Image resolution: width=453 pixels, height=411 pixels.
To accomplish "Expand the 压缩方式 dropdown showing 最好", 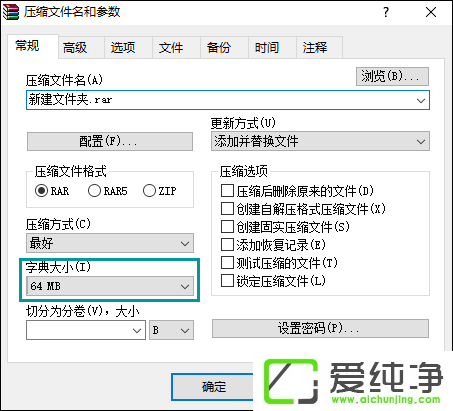I will [x=110, y=243].
